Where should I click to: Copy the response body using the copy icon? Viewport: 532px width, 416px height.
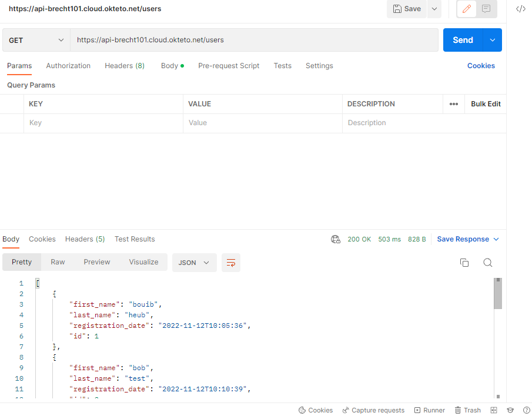click(x=464, y=263)
